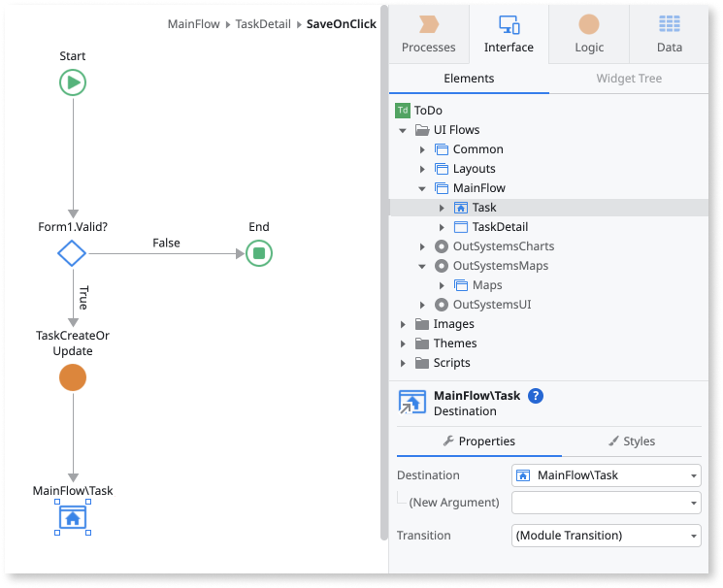Expand the Maps flow
Image resolution: width=723 pixels, height=588 pixels.
(x=442, y=285)
